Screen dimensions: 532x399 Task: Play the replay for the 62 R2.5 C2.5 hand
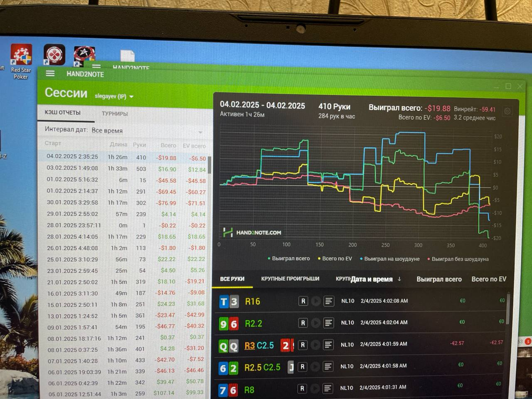(315, 367)
